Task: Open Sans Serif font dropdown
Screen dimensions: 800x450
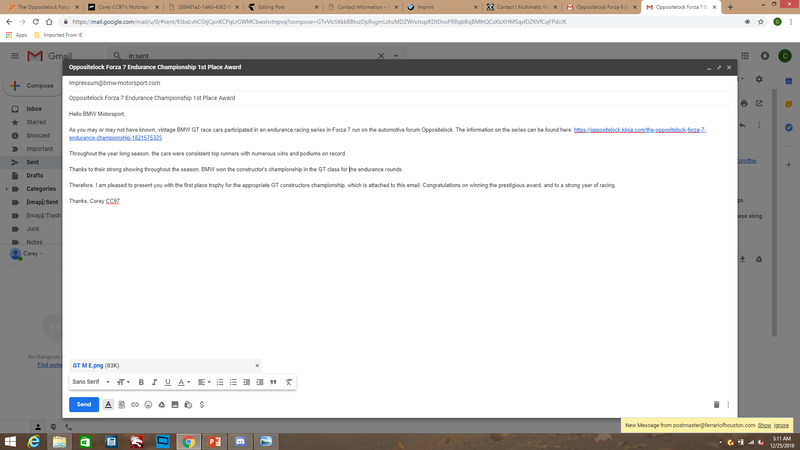Action: tap(91, 382)
